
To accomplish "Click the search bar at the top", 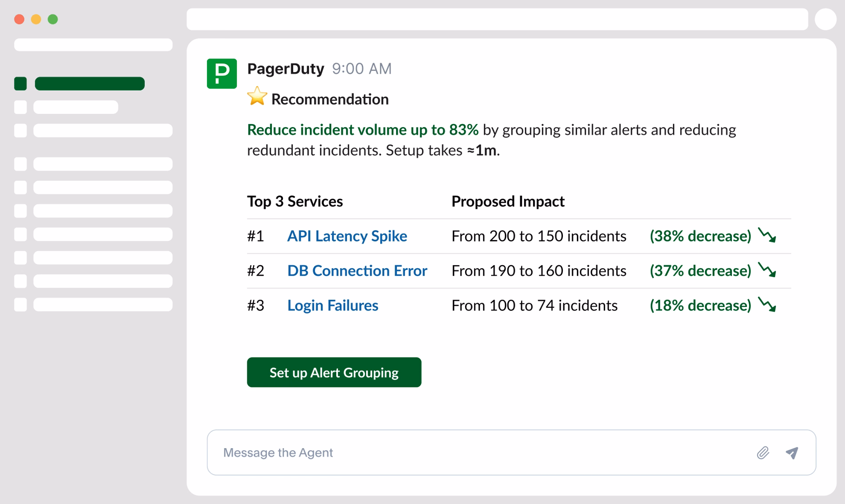I will click(497, 19).
